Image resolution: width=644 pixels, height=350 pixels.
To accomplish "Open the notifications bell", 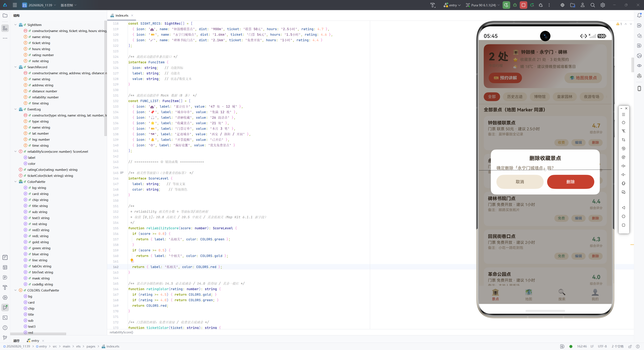I will [639, 15].
